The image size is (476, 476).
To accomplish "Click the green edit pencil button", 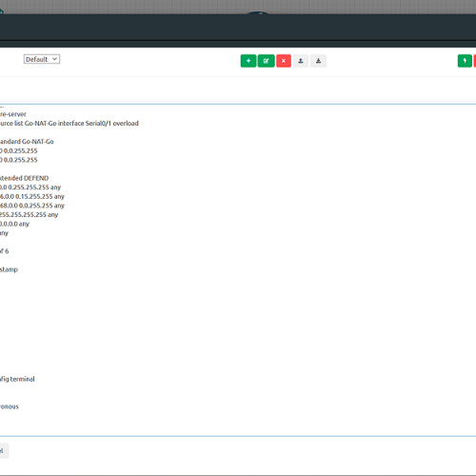I will coord(266,61).
